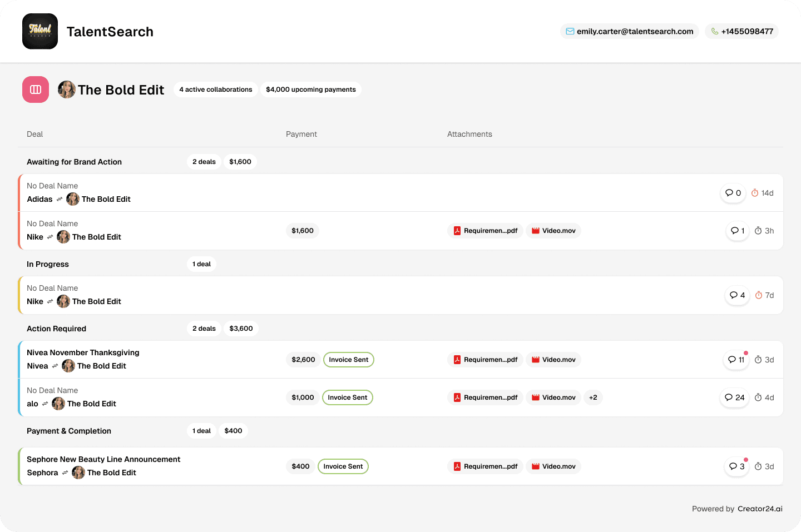
Task: Click the 4 active collaborations badge
Action: coord(216,90)
